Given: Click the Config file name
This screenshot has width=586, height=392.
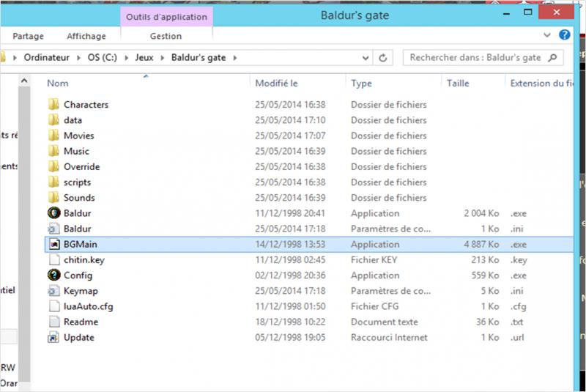Looking at the screenshot, I should (x=78, y=275).
